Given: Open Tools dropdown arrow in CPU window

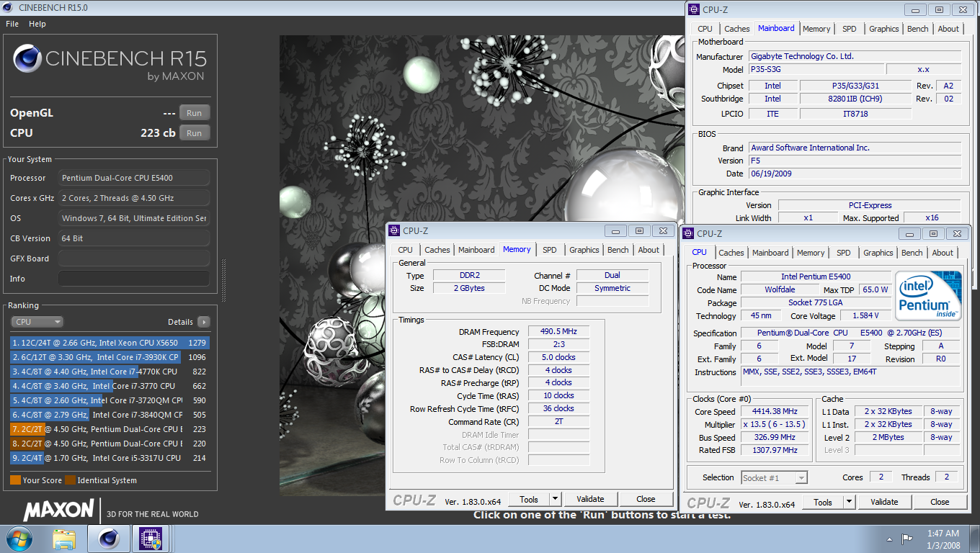Looking at the screenshot, I should point(849,502).
